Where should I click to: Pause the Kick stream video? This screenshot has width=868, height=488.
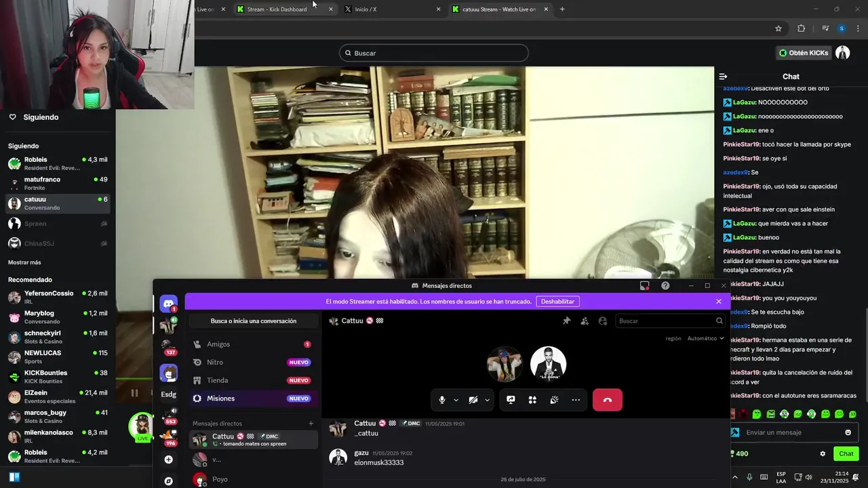pyautogui.click(x=134, y=392)
